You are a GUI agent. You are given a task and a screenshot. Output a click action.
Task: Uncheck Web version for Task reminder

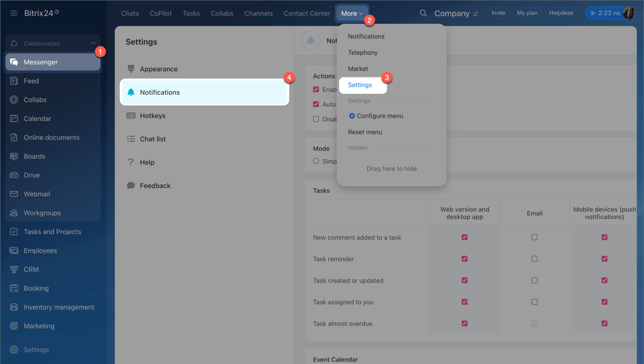click(464, 259)
